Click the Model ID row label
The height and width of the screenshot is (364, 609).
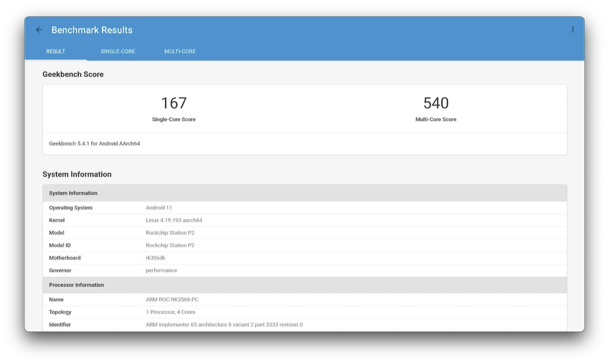tap(60, 245)
